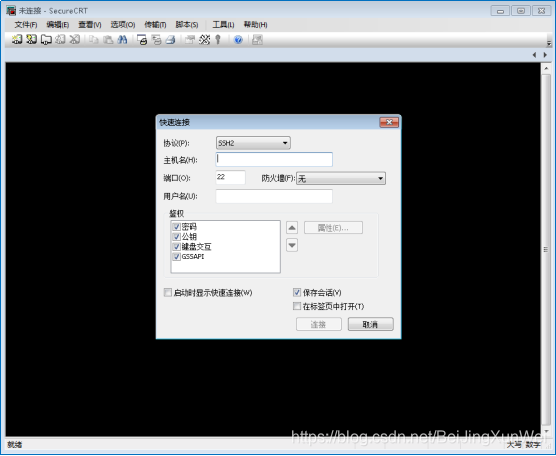Click the Connect in Tab folder icon
The height and width of the screenshot is (456, 556).
(x=46, y=39)
